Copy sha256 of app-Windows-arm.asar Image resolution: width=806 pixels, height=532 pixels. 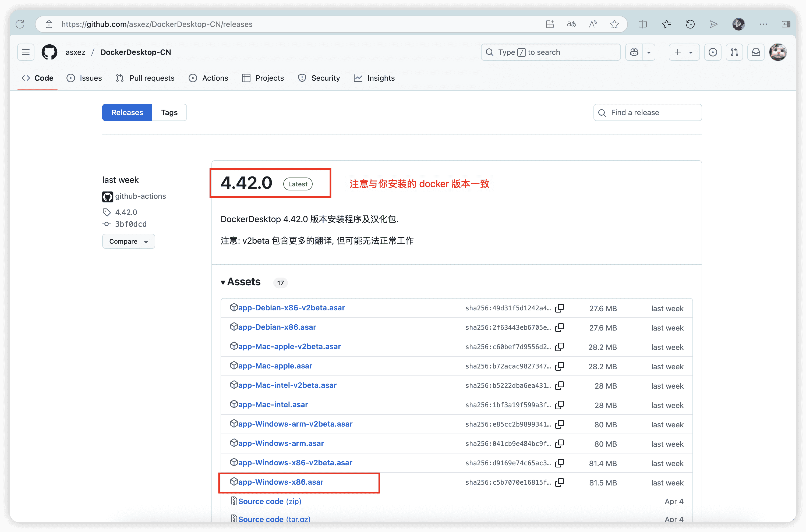tap(560, 444)
